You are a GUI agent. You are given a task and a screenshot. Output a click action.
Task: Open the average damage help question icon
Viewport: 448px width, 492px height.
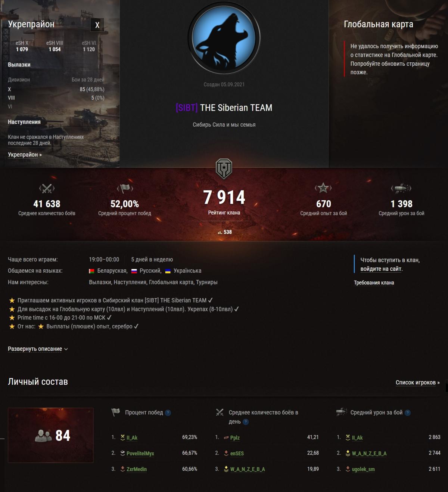pyautogui.click(x=408, y=413)
